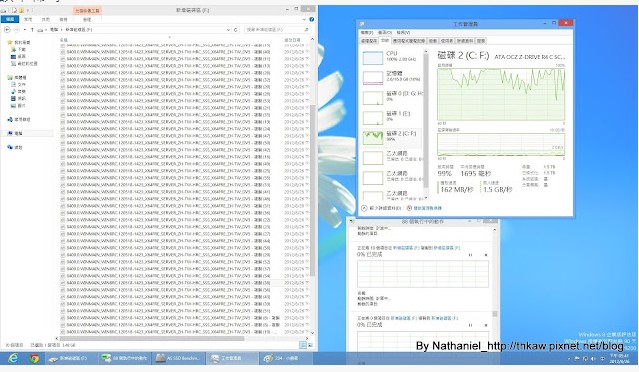Switch to 服務 (Services) tab in Task Manager

[481, 41]
